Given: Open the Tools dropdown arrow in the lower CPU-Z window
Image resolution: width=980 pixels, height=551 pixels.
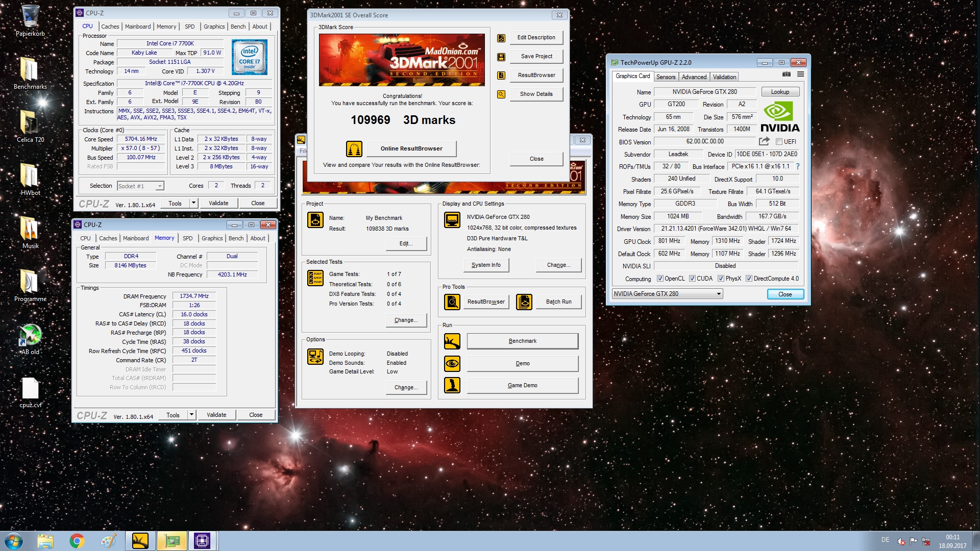Looking at the screenshot, I should click(191, 415).
